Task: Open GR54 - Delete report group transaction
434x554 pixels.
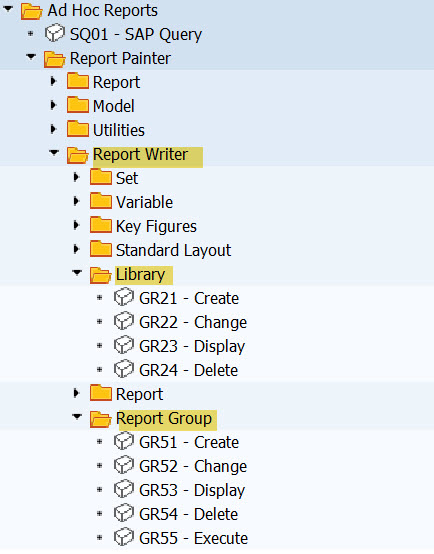Action: (x=189, y=514)
